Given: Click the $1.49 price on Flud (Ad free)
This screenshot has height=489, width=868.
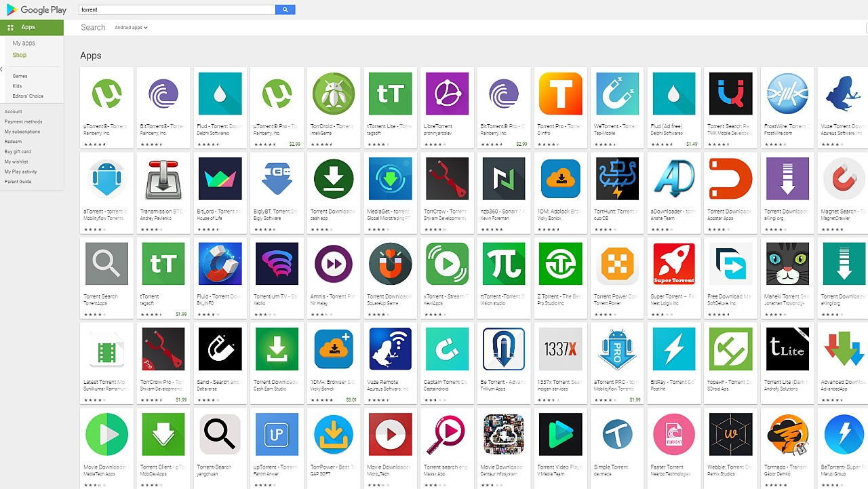Looking at the screenshot, I should pyautogui.click(x=692, y=144).
